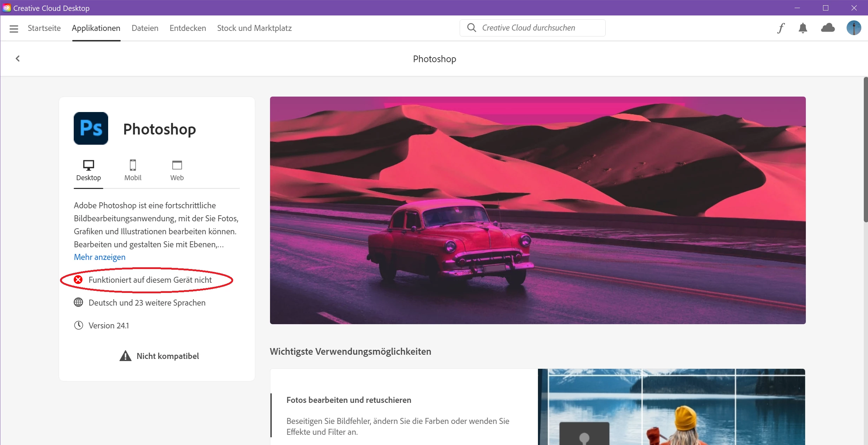Click Funktioniert auf diesem Gerät nicht
868x445 pixels.
pyautogui.click(x=150, y=280)
